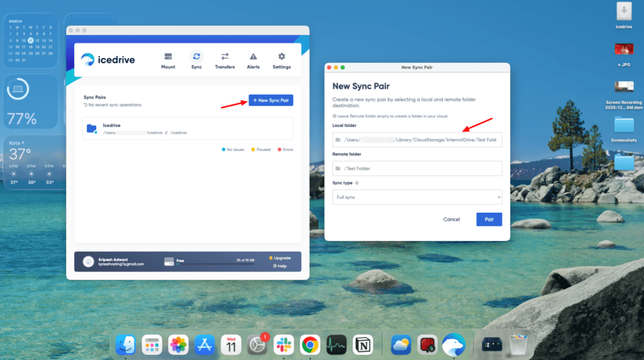Open the Alerts tab
This screenshot has height=360, width=644.
point(253,61)
